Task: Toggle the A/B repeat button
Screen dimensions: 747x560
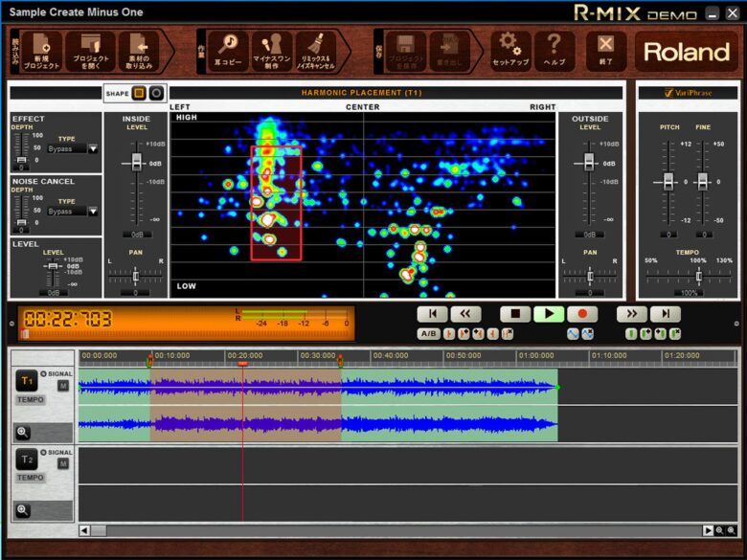Action: (x=428, y=334)
